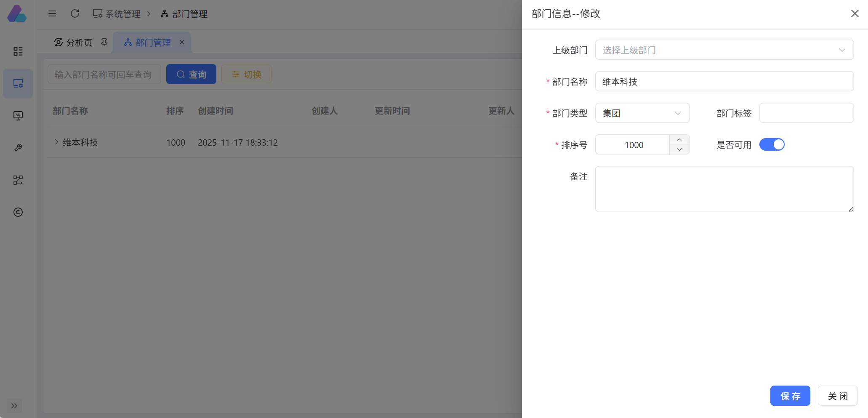Unpin the 分析页 tab pin icon

[104, 42]
